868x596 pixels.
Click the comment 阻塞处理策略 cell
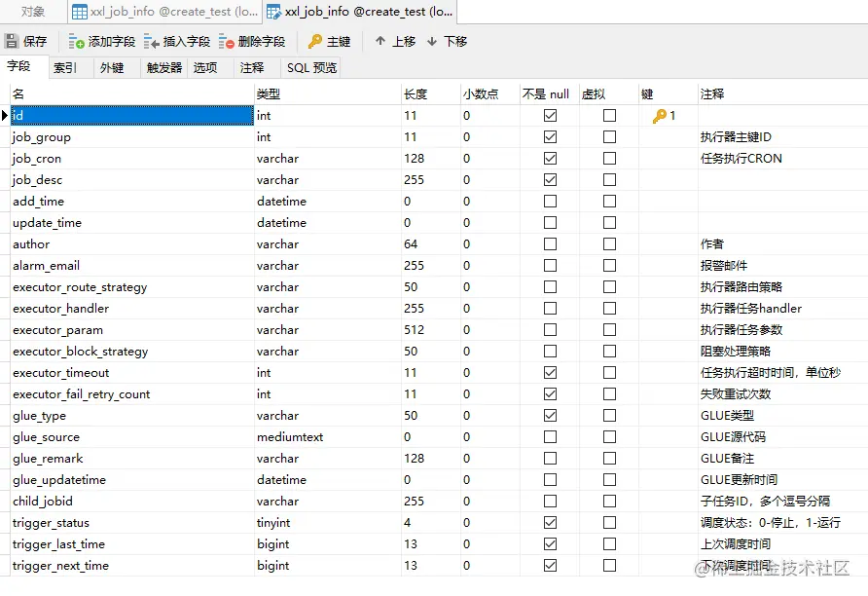(782, 352)
